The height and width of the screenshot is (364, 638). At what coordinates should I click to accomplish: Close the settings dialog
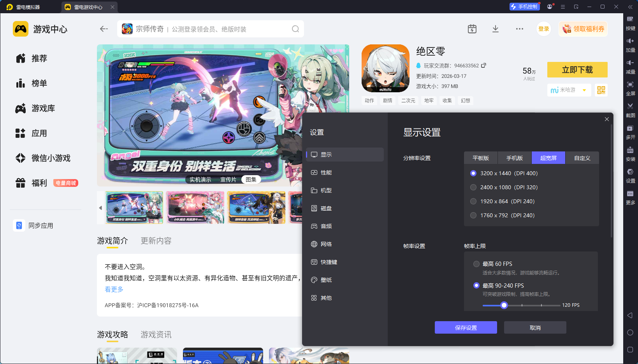607,119
